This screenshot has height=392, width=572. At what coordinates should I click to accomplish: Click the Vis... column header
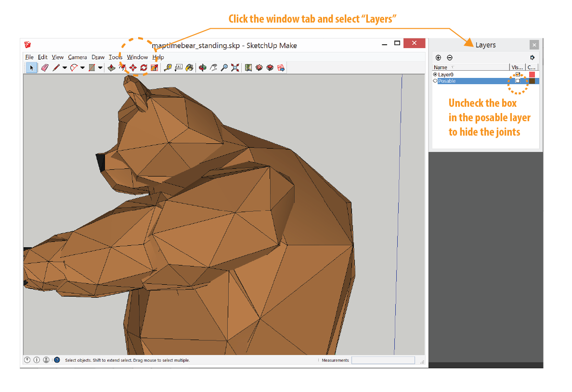517,67
